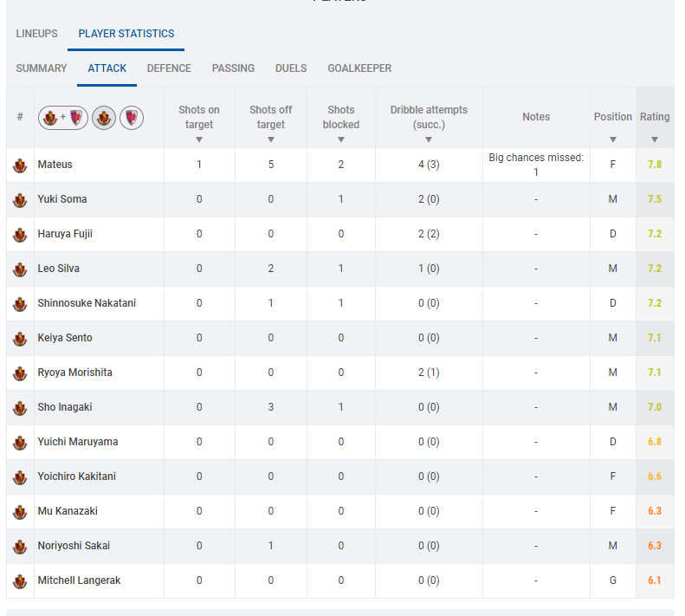
Task: Open Yoichiro Kakitani player profile
Action: tap(76, 477)
